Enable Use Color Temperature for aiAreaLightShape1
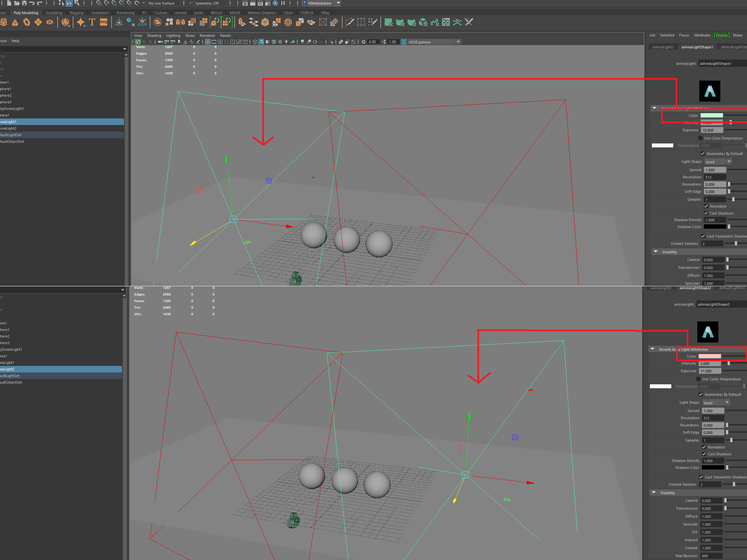Screen dimensions: 747x560 [700, 138]
